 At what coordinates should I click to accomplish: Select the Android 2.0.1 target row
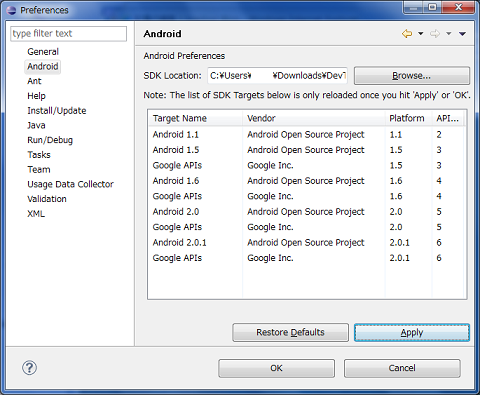307,243
